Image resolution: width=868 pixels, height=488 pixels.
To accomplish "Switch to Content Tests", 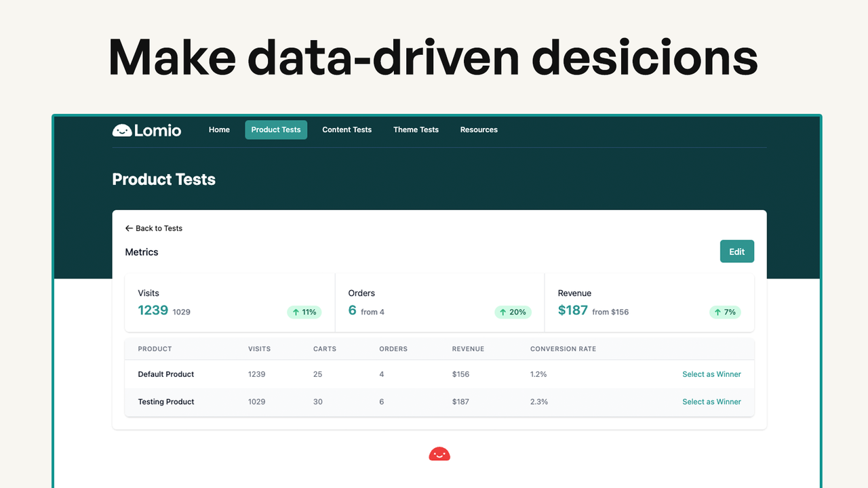I will (347, 129).
